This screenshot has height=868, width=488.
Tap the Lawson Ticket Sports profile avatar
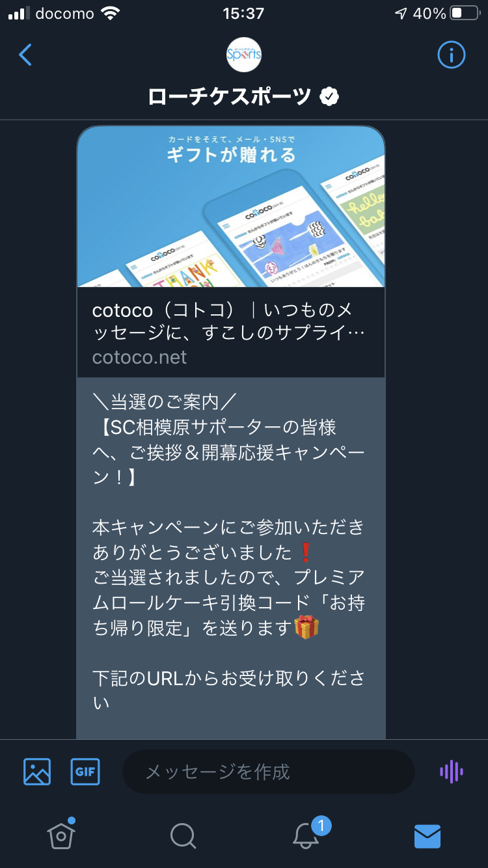pos(244,55)
